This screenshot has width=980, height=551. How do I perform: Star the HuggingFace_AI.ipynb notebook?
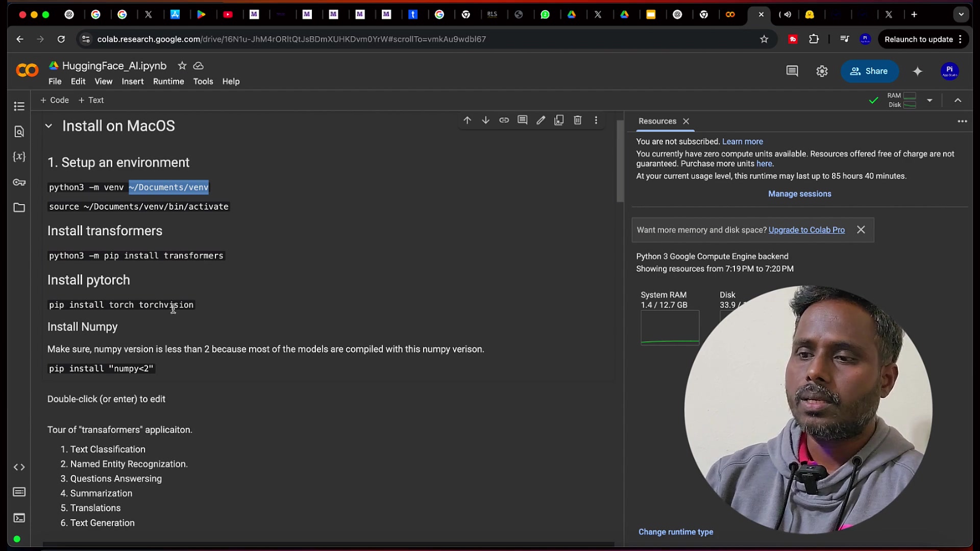tap(182, 66)
